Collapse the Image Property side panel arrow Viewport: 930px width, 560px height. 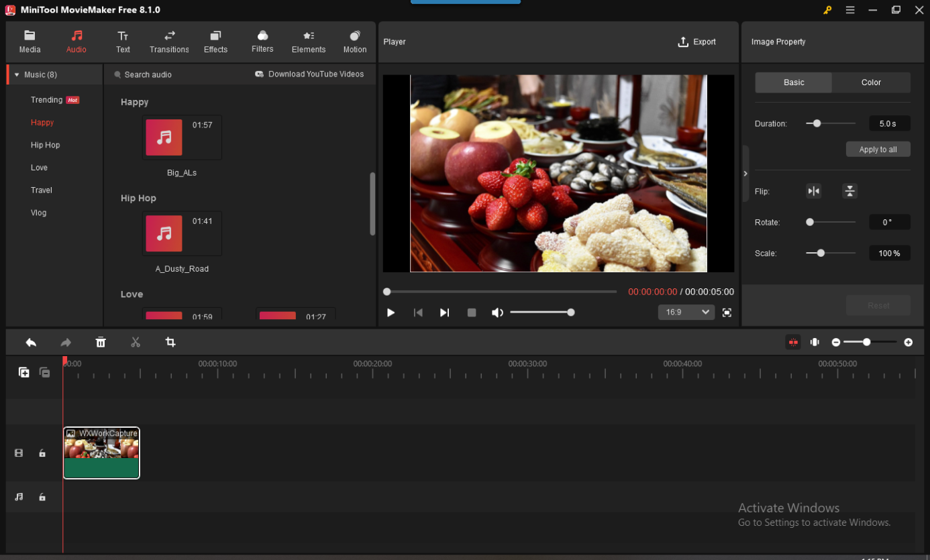(x=745, y=174)
